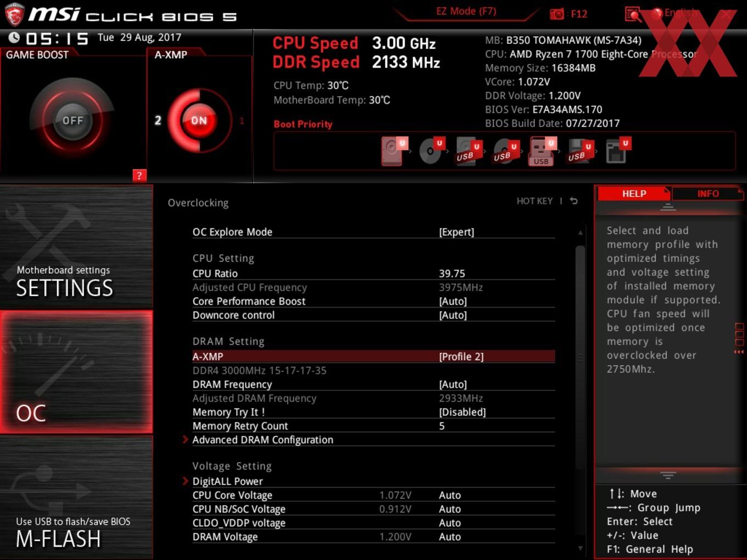Viewport: 747px width, 560px height.
Task: Click the DDR4 3000MHz 15-17-17-35 line
Action: pos(259,371)
